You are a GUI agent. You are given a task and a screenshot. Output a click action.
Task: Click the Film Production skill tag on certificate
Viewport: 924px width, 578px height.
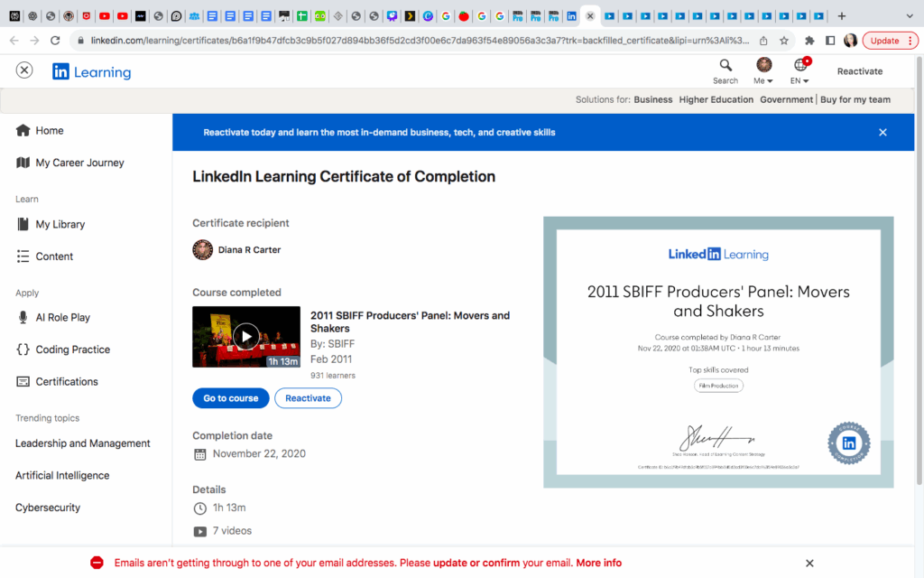(718, 386)
